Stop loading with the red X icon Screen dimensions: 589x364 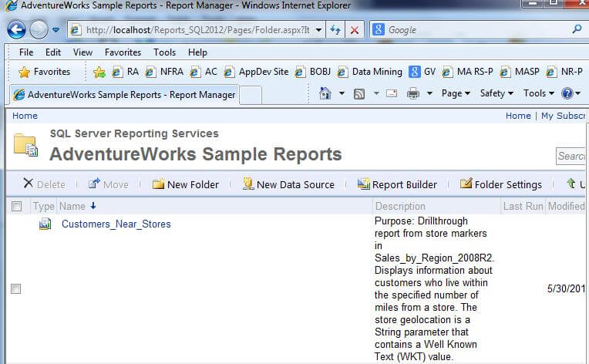354,29
